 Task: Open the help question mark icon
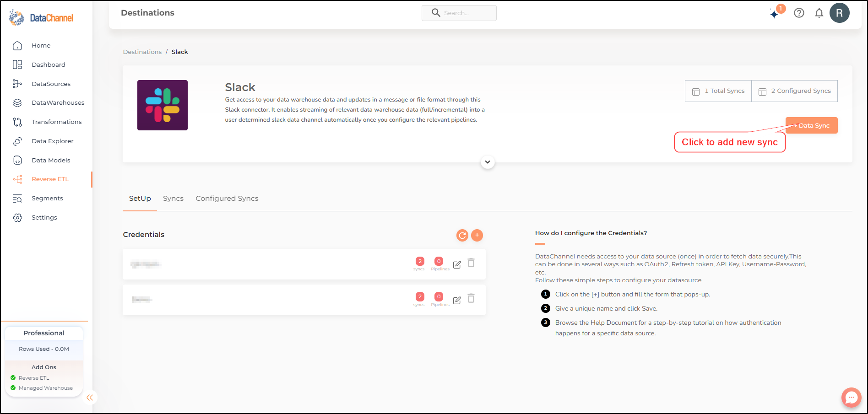(799, 13)
